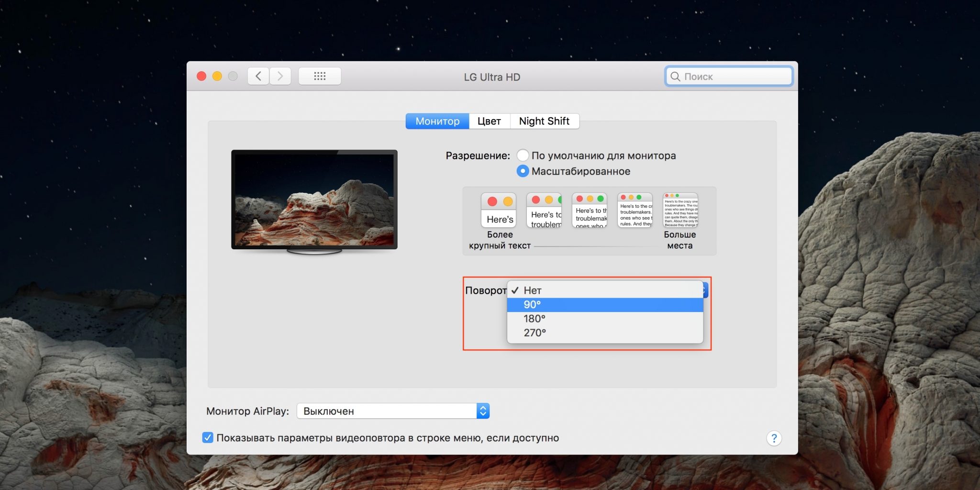
Task: Switch to the Монитор tab
Action: click(437, 121)
